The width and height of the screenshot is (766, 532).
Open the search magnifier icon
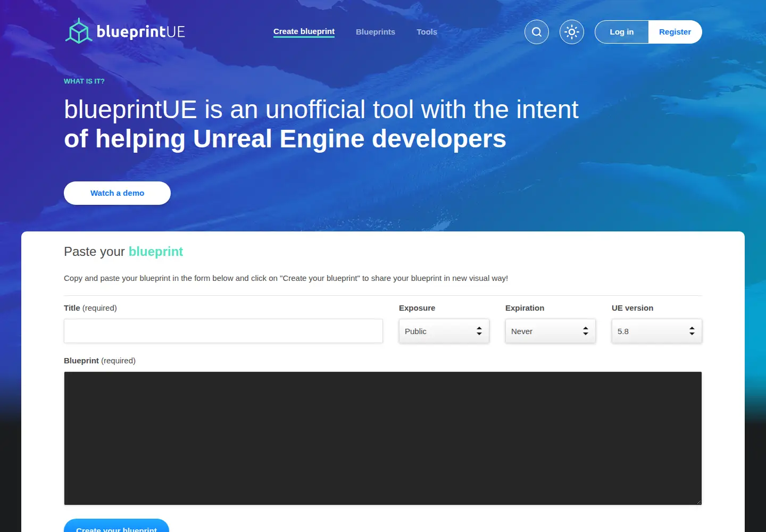537,32
